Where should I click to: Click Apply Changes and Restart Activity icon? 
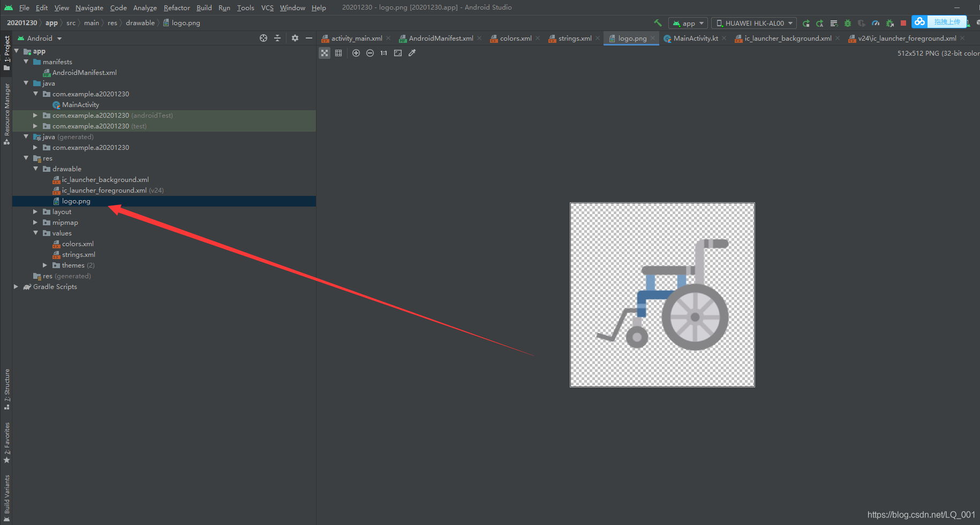(x=820, y=23)
